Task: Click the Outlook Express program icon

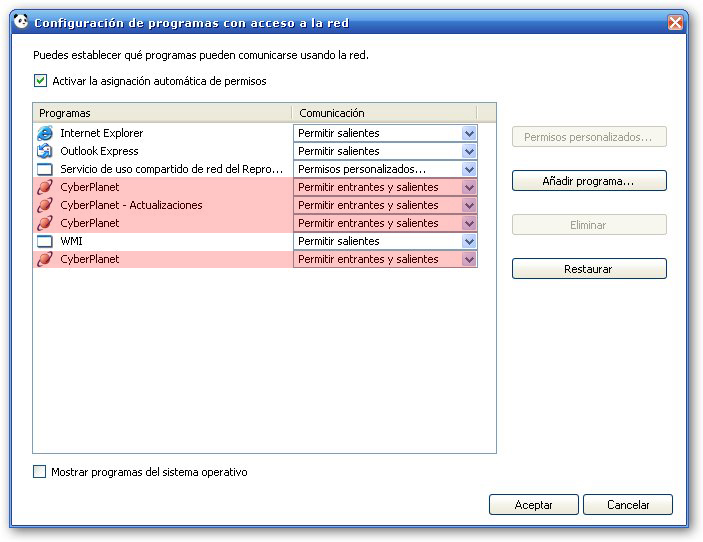Action: point(45,151)
